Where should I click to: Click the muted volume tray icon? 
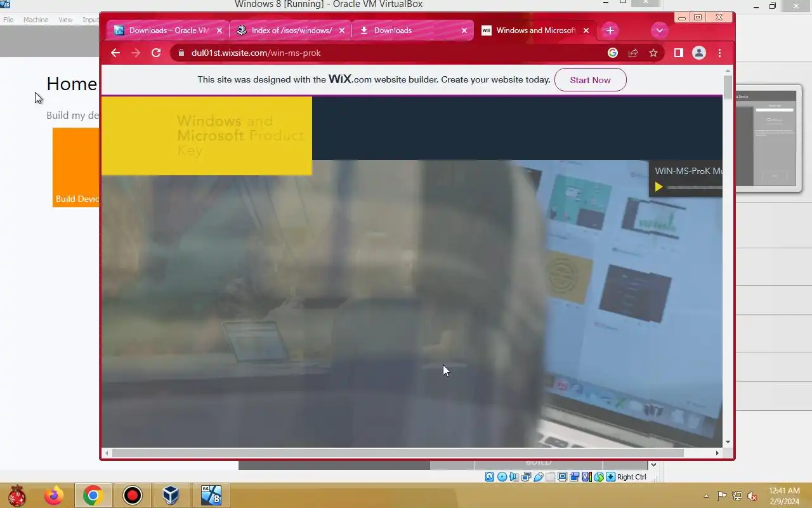click(x=752, y=496)
